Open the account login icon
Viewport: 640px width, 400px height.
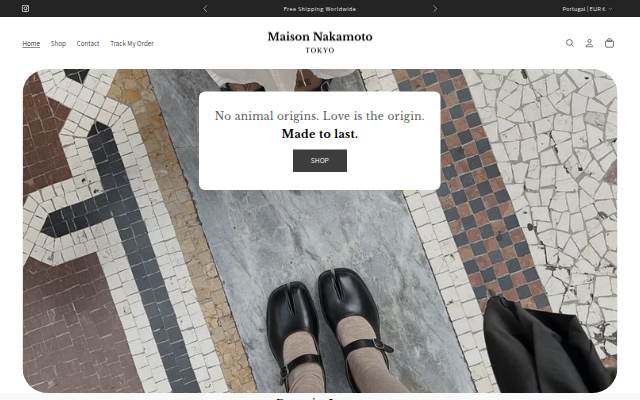(589, 43)
